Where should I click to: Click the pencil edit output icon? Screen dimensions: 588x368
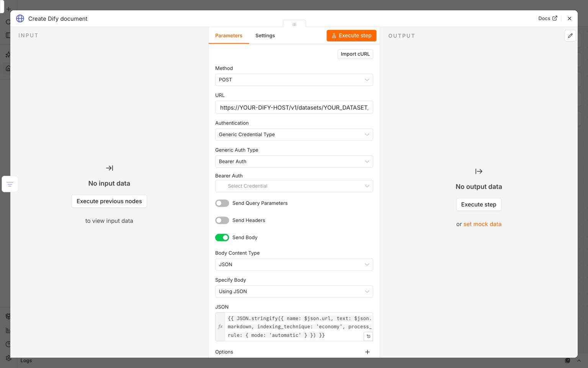point(570,36)
